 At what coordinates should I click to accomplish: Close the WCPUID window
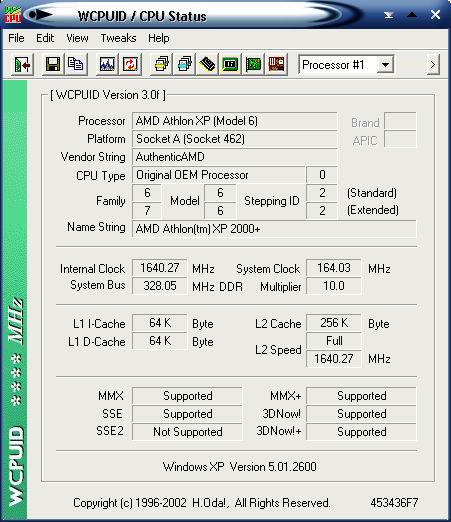tap(435, 15)
